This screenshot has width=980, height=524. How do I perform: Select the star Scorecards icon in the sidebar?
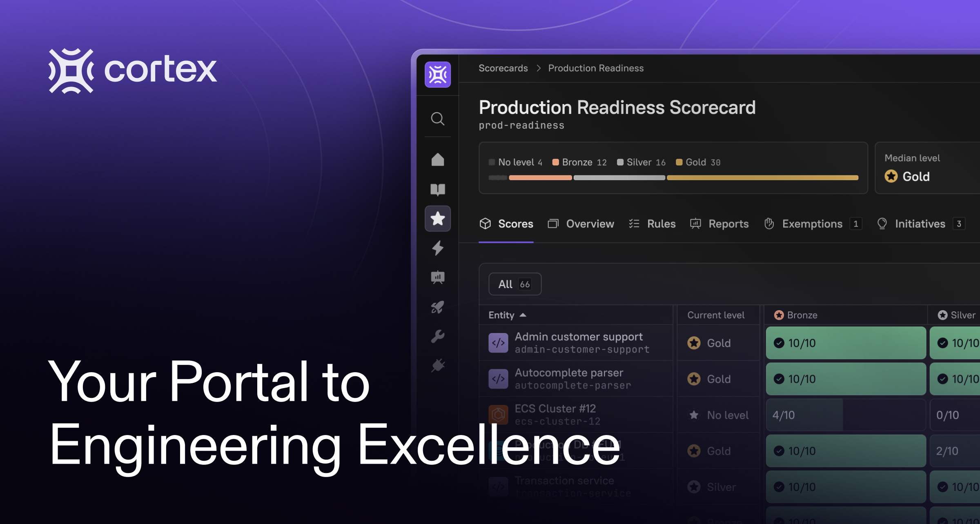coord(437,219)
